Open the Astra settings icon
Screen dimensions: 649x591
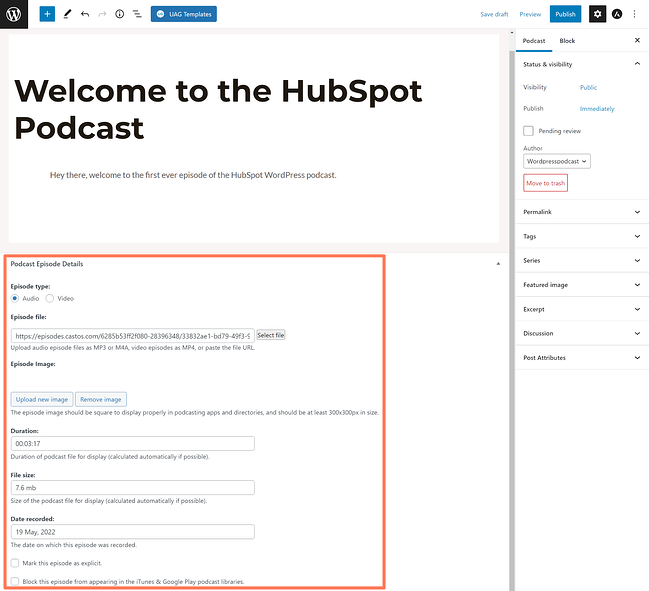[617, 14]
